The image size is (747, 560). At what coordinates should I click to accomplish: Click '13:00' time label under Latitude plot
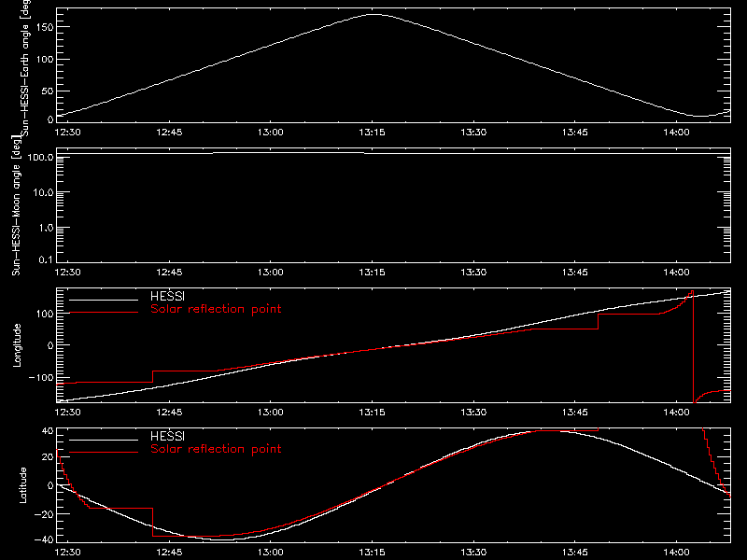click(x=271, y=552)
